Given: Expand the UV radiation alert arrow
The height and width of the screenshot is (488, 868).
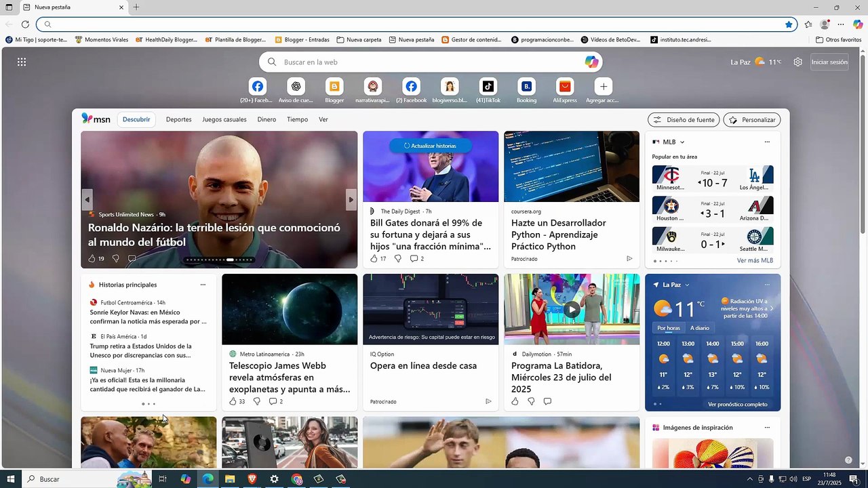Looking at the screenshot, I should point(772,308).
